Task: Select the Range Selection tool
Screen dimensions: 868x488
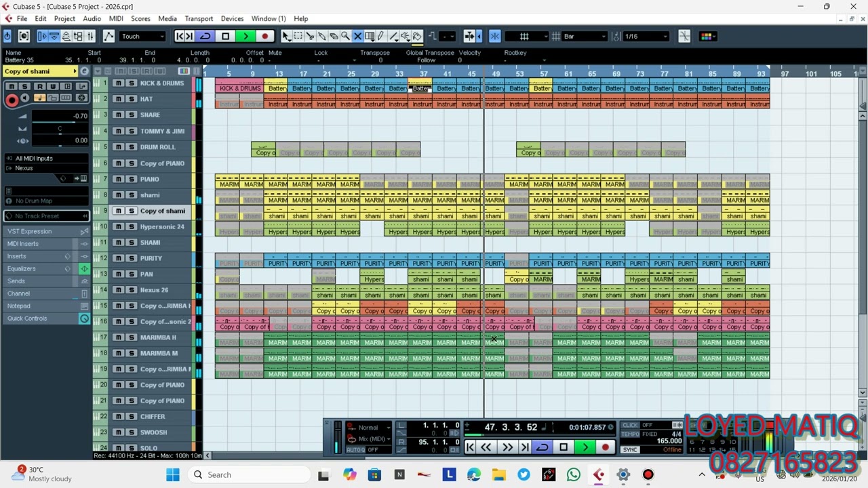Action: tap(298, 36)
